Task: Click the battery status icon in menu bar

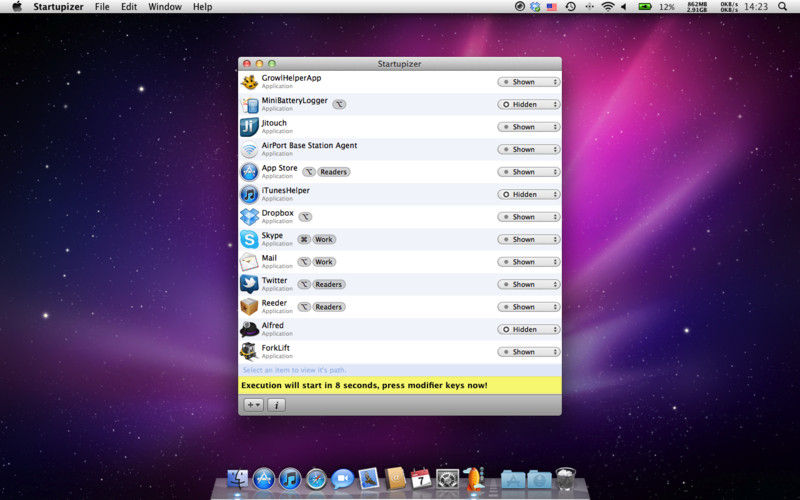Action: 645,7
